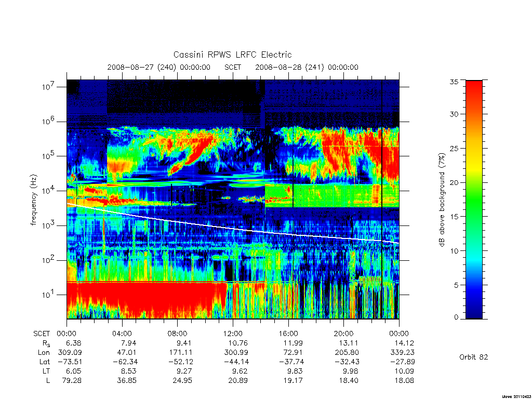
Task: Select the end date '2008-08-28 (241) 00:00:00'
Action: pos(307,67)
